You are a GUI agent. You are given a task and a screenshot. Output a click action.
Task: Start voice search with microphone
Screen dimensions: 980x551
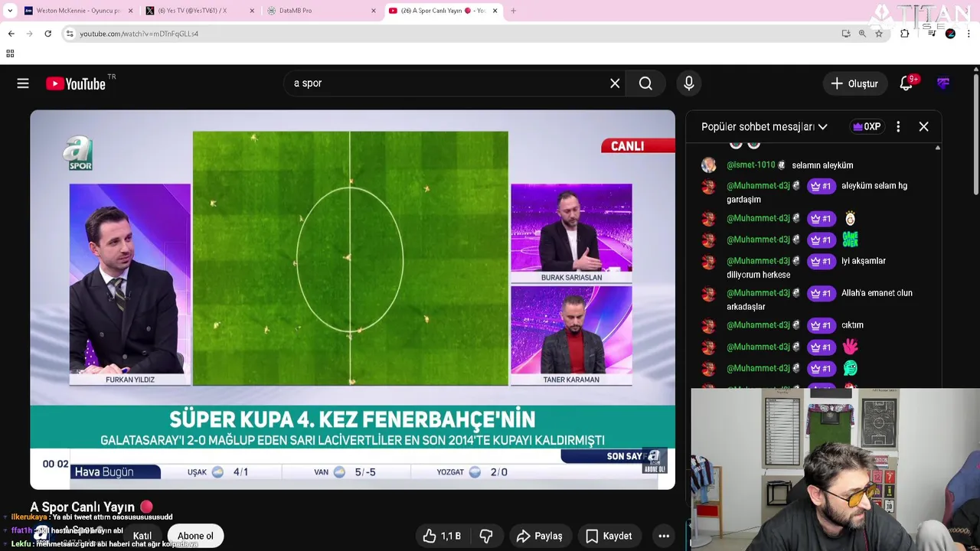click(689, 83)
